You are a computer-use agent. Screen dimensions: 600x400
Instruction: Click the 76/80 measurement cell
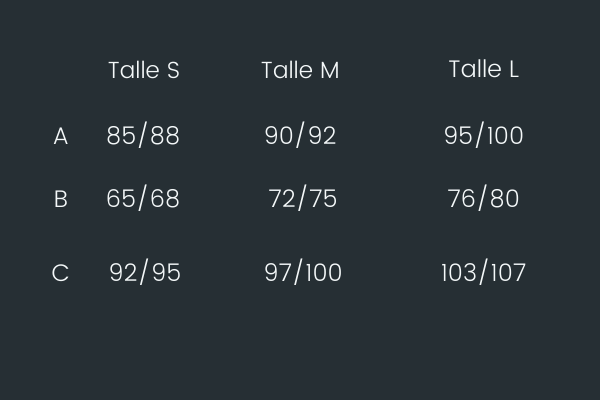[483, 198]
